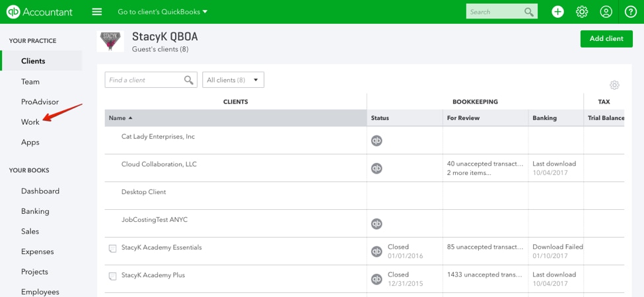Open Employees in the sidebar
The height and width of the screenshot is (297, 644).
point(40,292)
